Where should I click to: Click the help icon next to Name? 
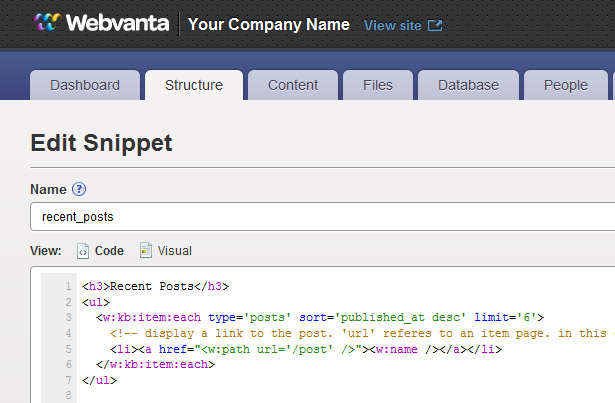coord(79,189)
